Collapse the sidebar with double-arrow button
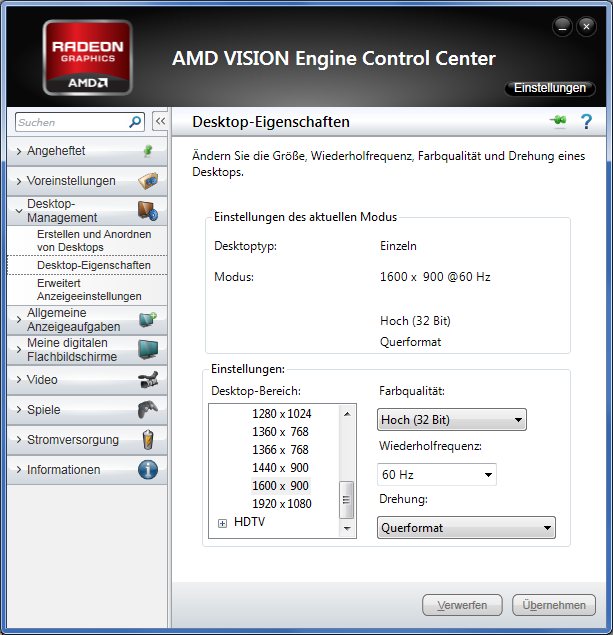The height and width of the screenshot is (635, 613). pos(159,122)
